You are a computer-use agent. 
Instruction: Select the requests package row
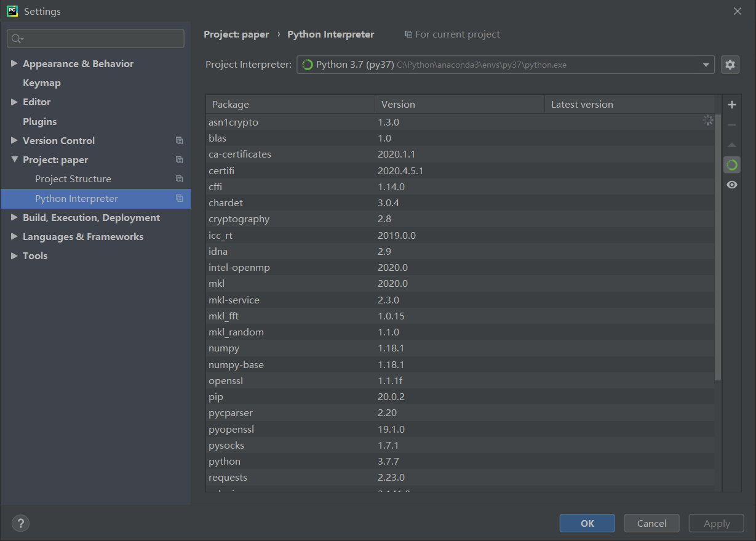[460, 478]
